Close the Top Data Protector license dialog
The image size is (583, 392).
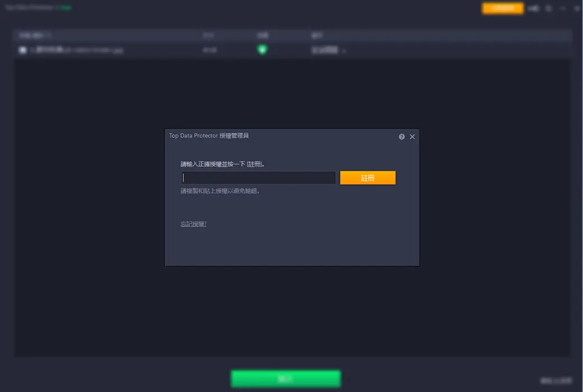click(x=413, y=137)
